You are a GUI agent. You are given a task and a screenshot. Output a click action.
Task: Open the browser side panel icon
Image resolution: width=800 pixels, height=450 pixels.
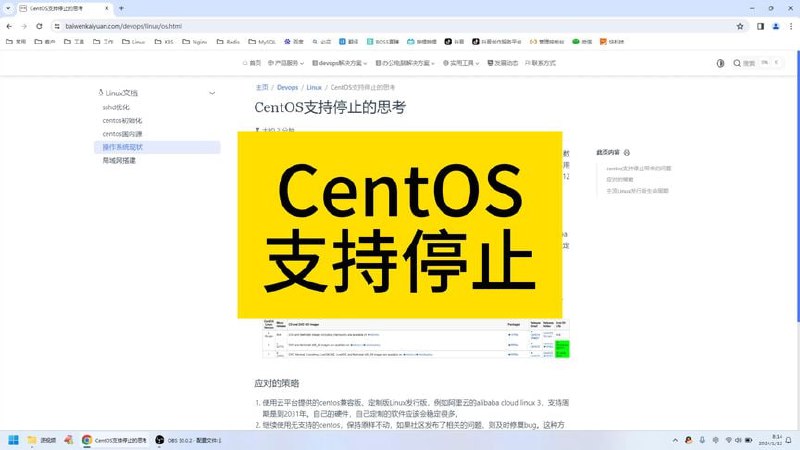[x=760, y=26]
